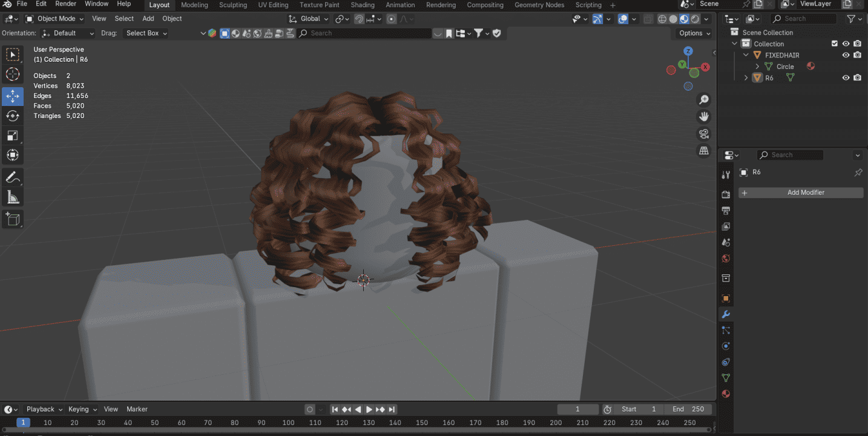Switch to rendered viewport shading
This screenshot has height=436, width=868.
pyautogui.click(x=695, y=19)
